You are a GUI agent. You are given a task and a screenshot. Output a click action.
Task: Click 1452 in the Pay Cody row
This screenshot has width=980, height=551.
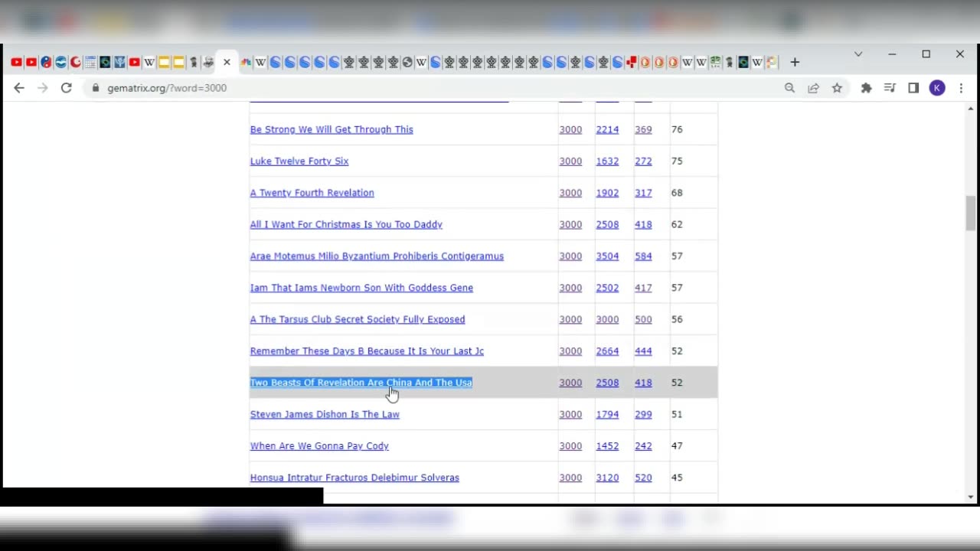(607, 445)
